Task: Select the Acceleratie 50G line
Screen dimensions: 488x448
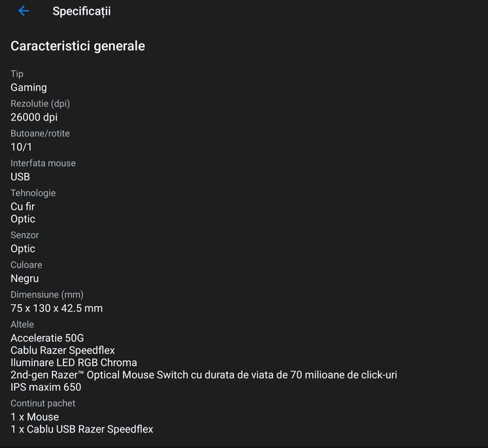Action: (x=47, y=338)
